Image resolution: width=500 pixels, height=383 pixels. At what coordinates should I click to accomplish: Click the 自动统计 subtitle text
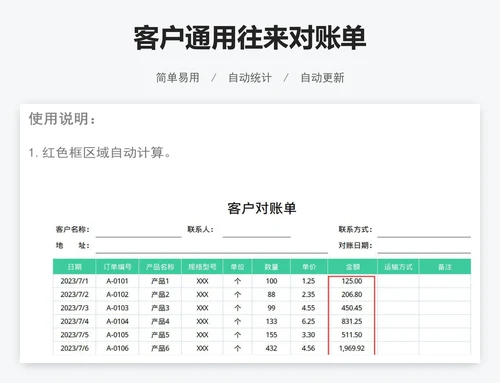click(x=250, y=78)
